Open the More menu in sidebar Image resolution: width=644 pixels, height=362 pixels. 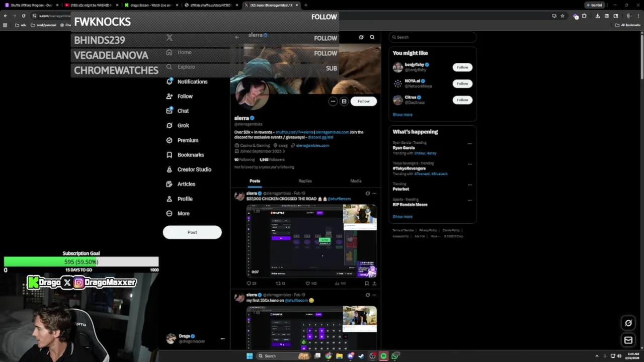pyautogui.click(x=178, y=213)
